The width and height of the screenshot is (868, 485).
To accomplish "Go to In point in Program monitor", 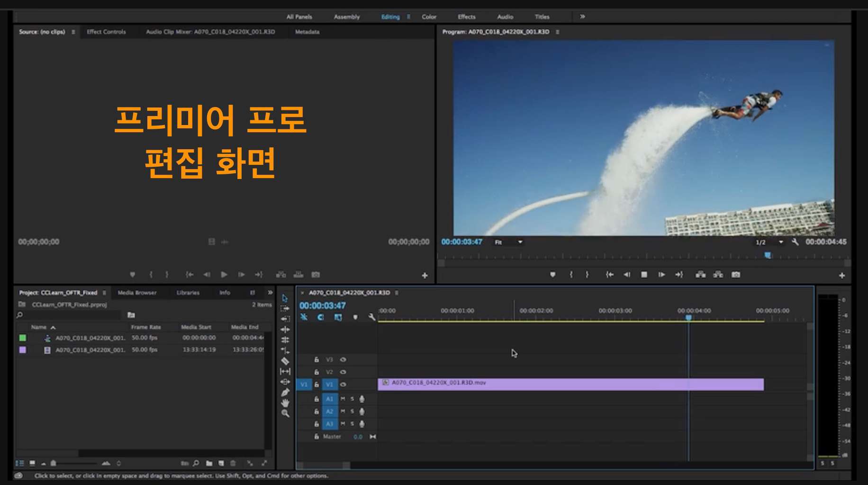I will click(x=610, y=275).
